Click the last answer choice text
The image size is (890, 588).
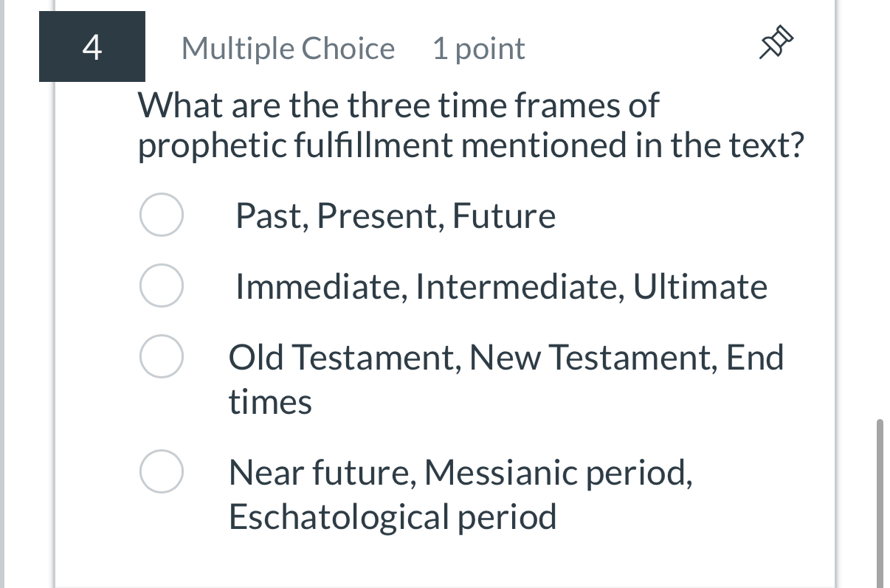point(459,493)
